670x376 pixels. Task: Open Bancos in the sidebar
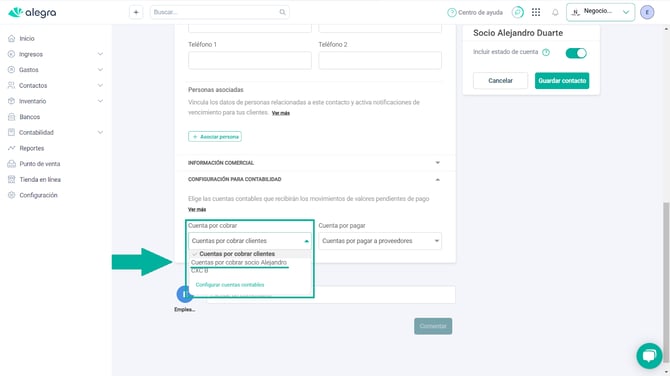tap(29, 117)
